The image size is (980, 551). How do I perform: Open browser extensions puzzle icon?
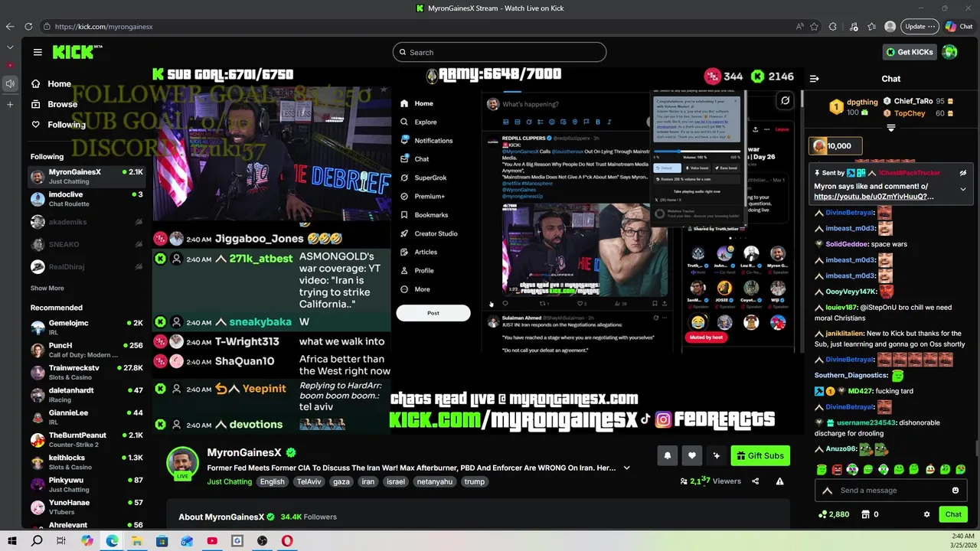point(833,26)
